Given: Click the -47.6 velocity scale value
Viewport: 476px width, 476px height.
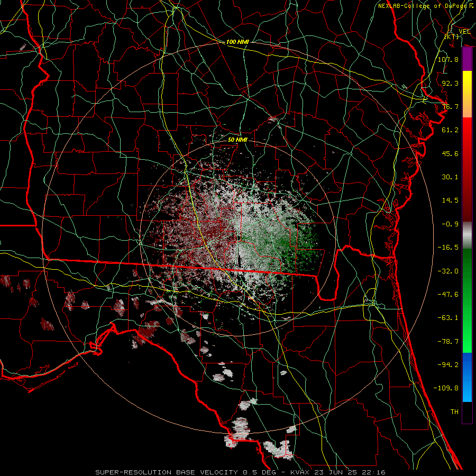Looking at the screenshot, I should coord(448,295).
